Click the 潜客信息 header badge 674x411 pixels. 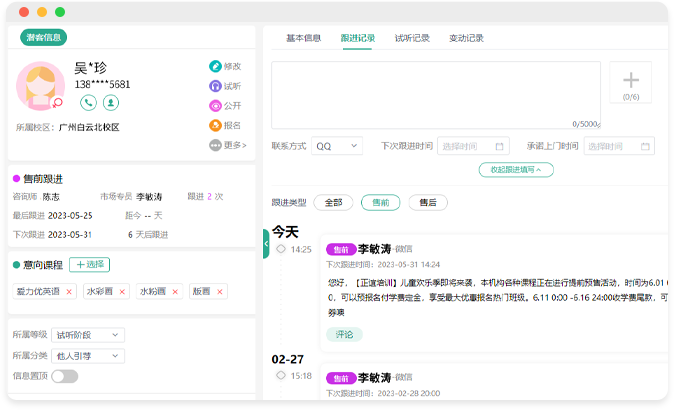click(x=43, y=37)
